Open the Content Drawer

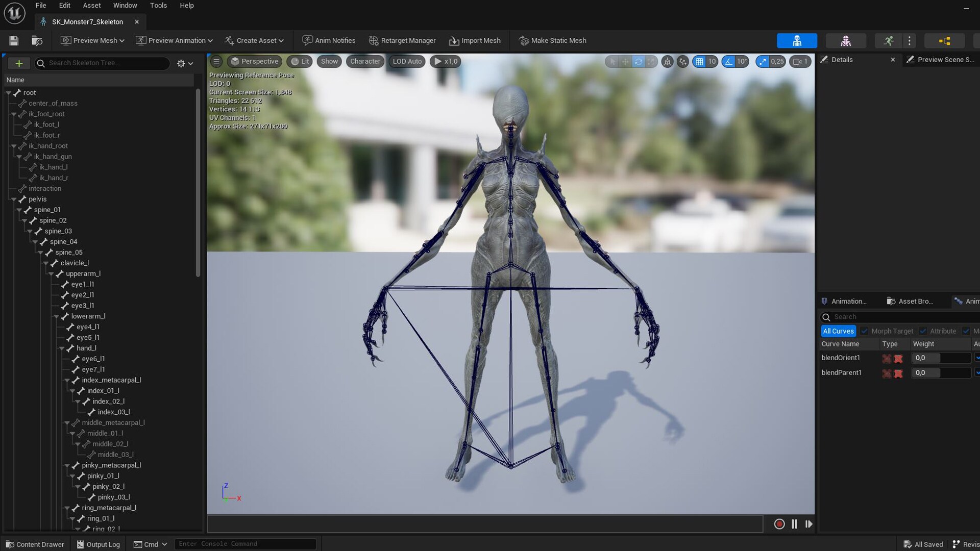35,544
